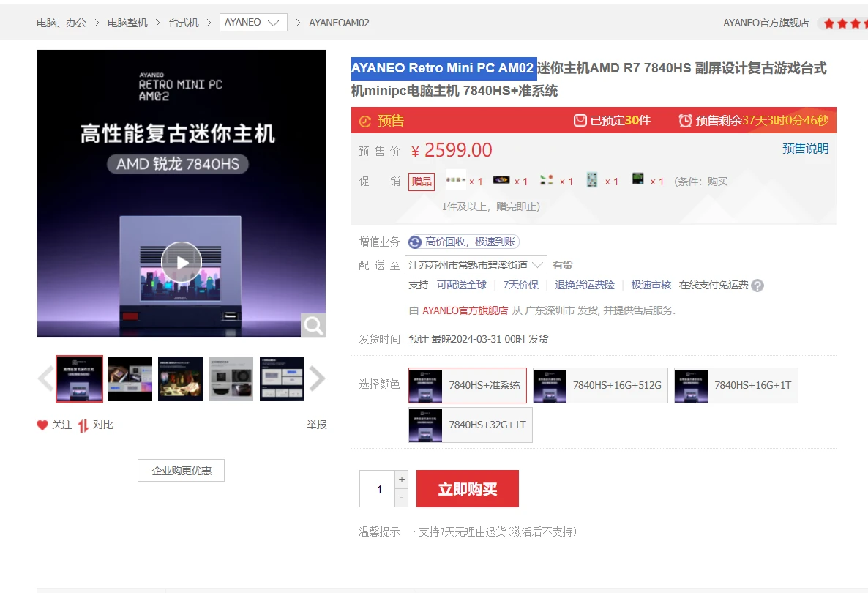
Task: Click the presale clock countdown icon
Action: (x=685, y=121)
